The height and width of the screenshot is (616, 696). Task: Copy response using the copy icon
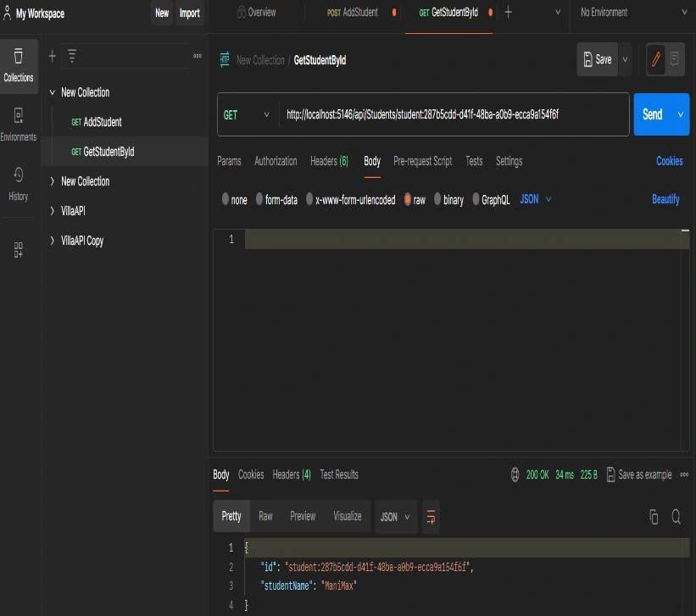click(654, 517)
